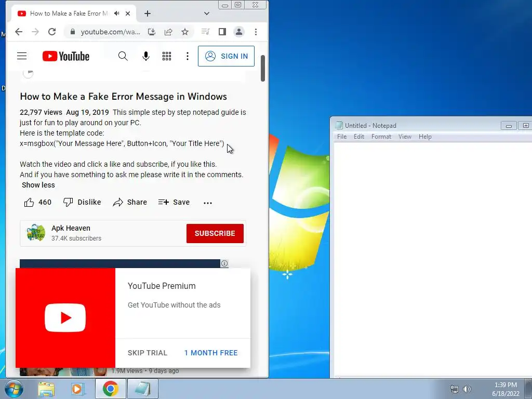Click the install app icon in address bar
The width and height of the screenshot is (532, 399).
[x=152, y=32]
